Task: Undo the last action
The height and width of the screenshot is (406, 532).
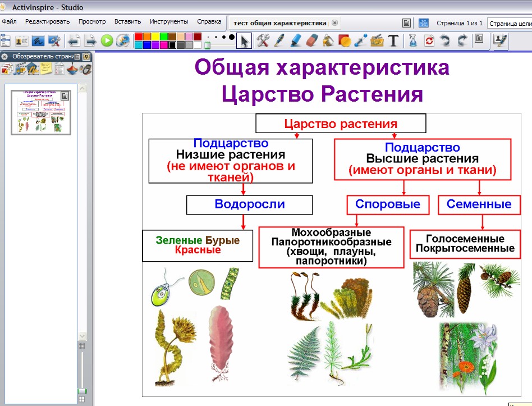Action: point(445,41)
